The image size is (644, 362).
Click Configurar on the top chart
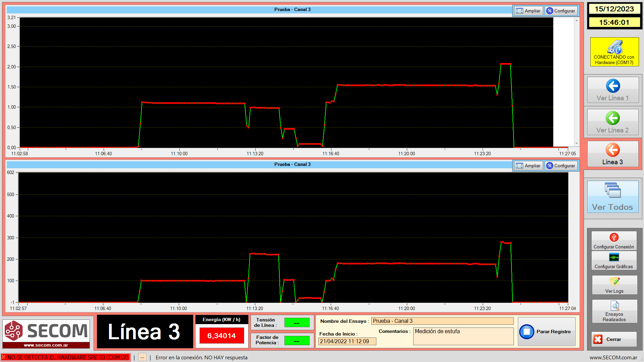(x=561, y=11)
